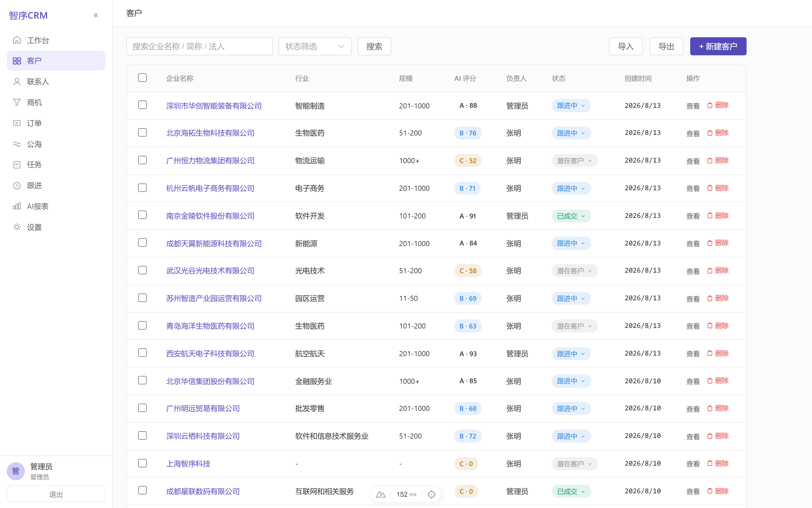Check the box for 北京海拓生物科技有限公司
Viewport: 812px width, 508px height.
click(x=142, y=132)
